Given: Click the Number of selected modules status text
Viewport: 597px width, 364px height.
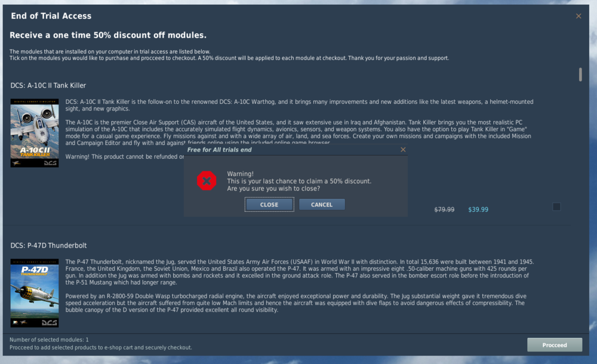Looking at the screenshot, I should point(49,340).
